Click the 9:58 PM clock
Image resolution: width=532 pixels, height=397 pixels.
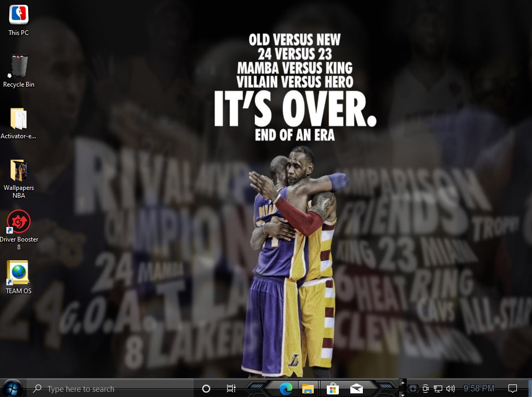pyautogui.click(x=479, y=388)
